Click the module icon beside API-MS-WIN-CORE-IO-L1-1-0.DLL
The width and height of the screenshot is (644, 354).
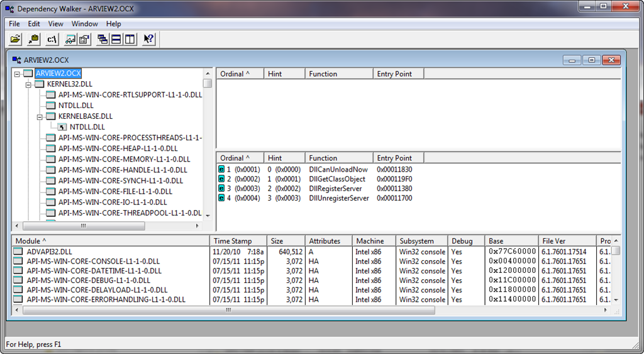(x=50, y=202)
